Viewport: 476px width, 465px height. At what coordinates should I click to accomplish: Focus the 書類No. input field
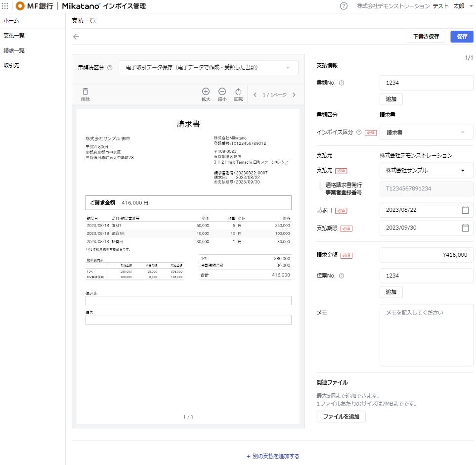point(426,83)
